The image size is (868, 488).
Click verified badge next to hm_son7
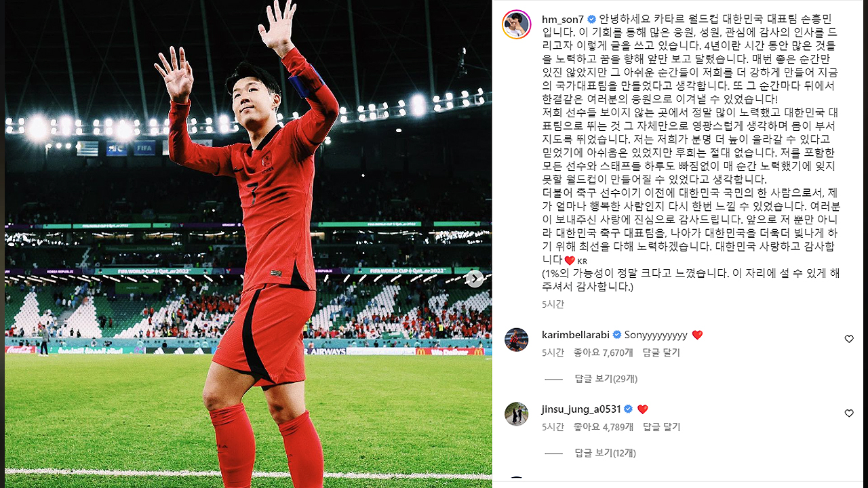(591, 19)
